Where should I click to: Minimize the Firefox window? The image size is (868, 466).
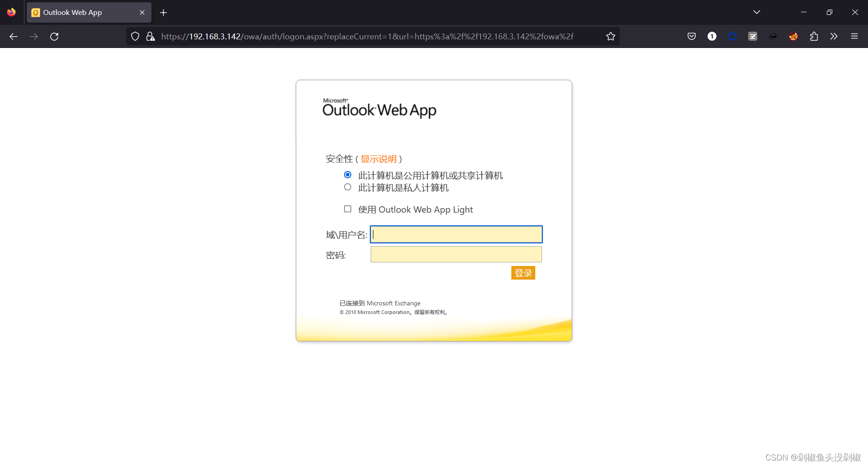coord(804,12)
